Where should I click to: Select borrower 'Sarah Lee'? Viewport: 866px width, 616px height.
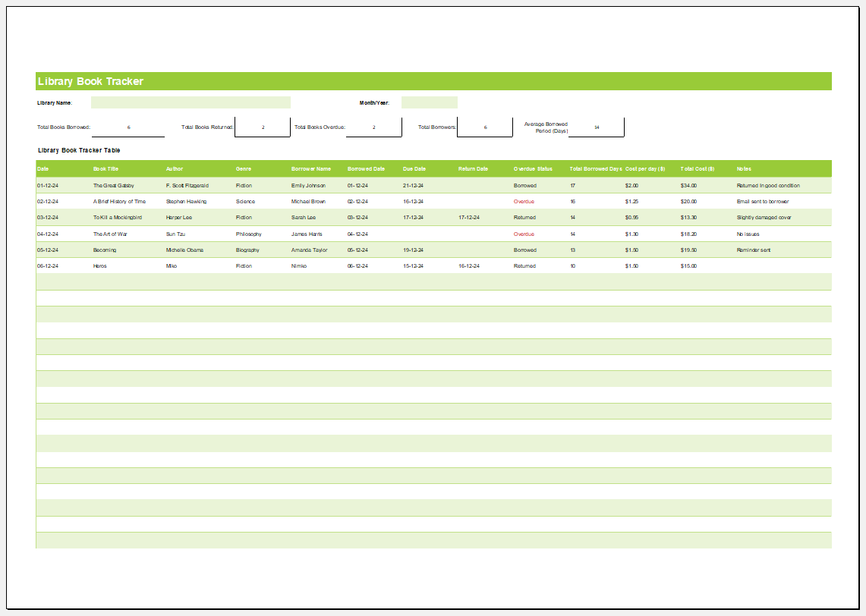tap(303, 218)
